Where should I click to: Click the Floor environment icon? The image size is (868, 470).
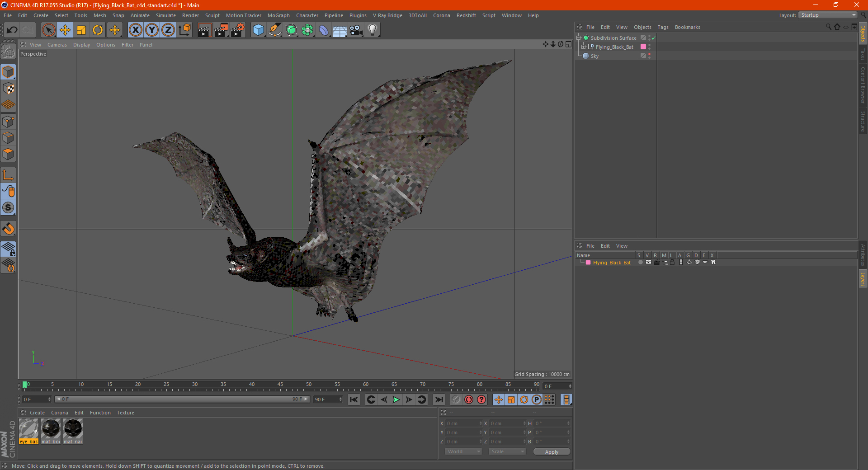tap(340, 30)
